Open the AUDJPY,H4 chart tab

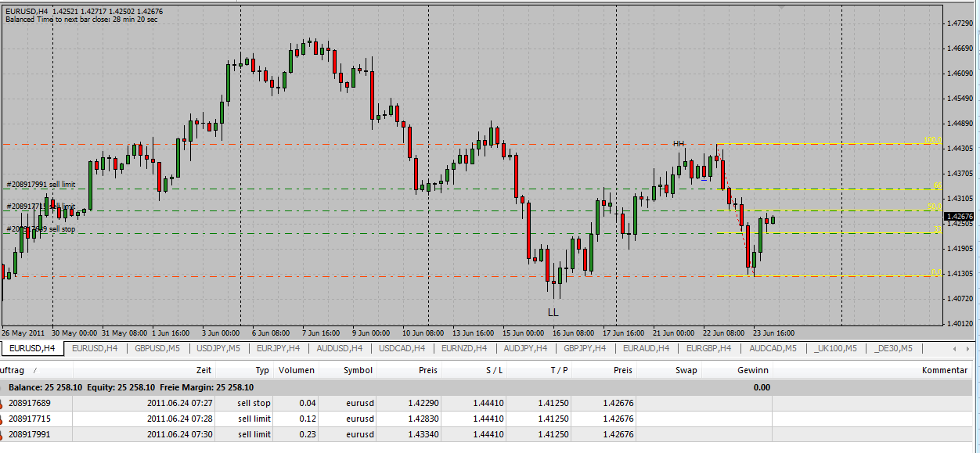526,348
